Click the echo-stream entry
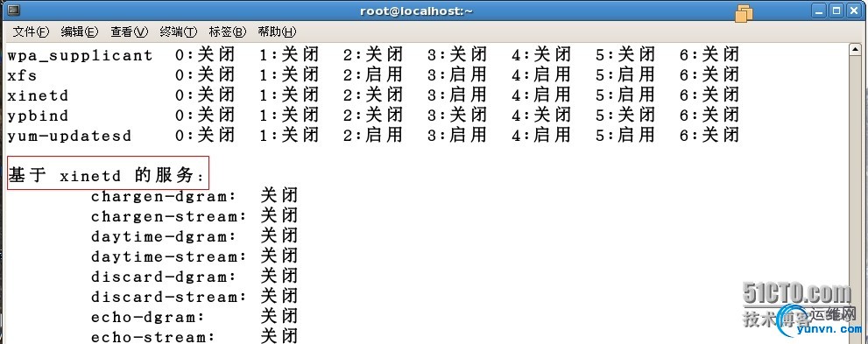This screenshot has height=344, width=868. pos(153,337)
